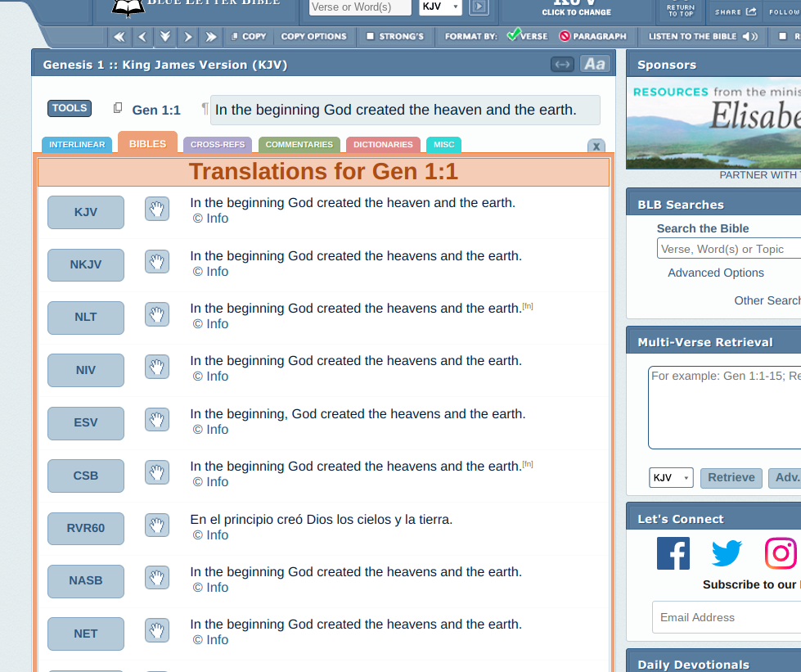Open the Commentaries tab
The width and height of the screenshot is (801, 672).
click(299, 145)
